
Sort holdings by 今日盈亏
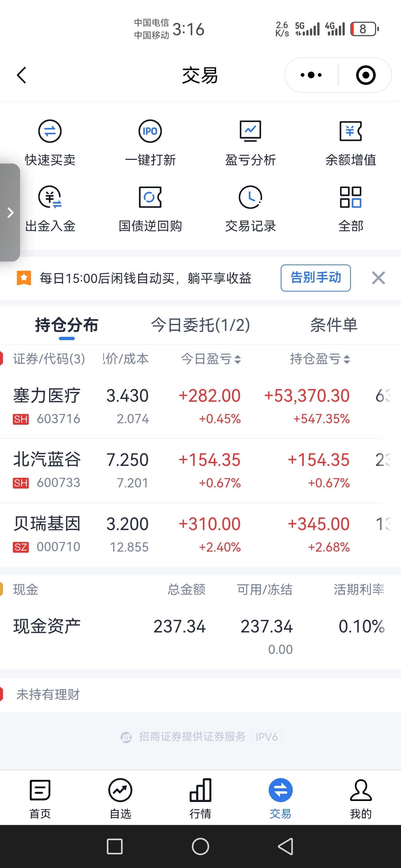coord(211,359)
